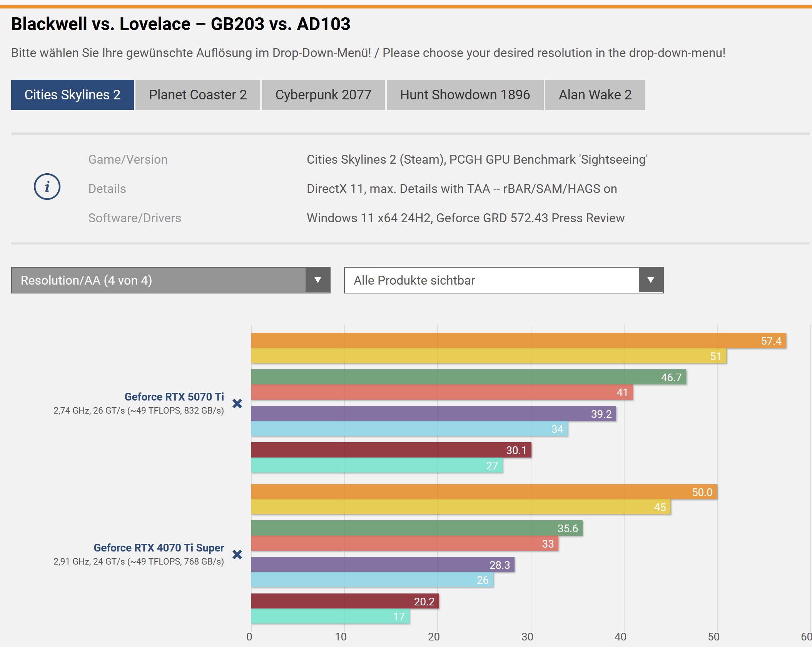Viewport: 812px width, 647px height.
Task: Click the Geforce RTX 4070 Ti Super label link
Action: (x=159, y=548)
